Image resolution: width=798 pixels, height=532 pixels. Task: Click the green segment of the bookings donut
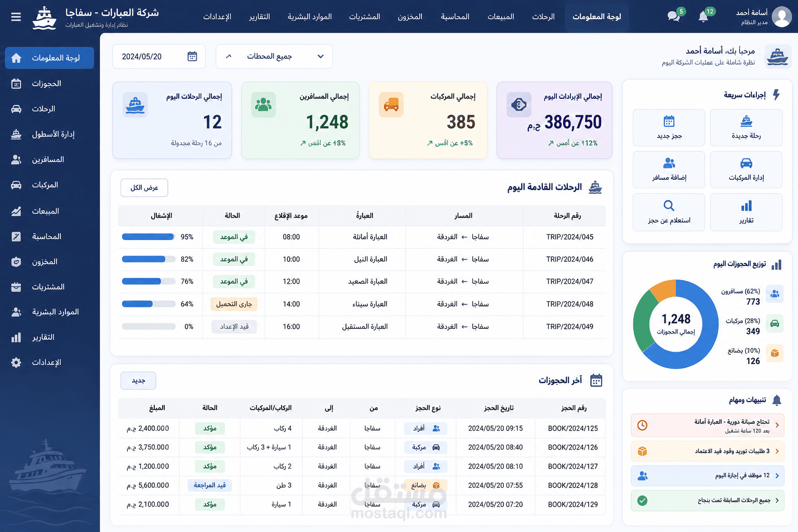click(x=644, y=320)
